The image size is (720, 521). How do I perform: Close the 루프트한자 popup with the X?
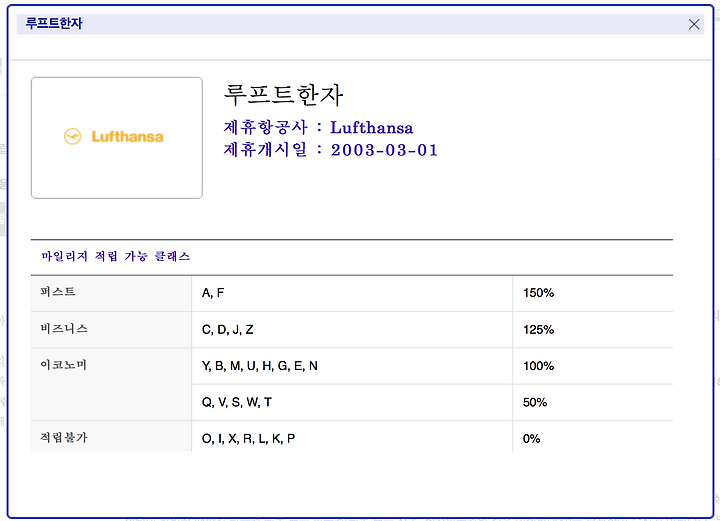point(694,24)
